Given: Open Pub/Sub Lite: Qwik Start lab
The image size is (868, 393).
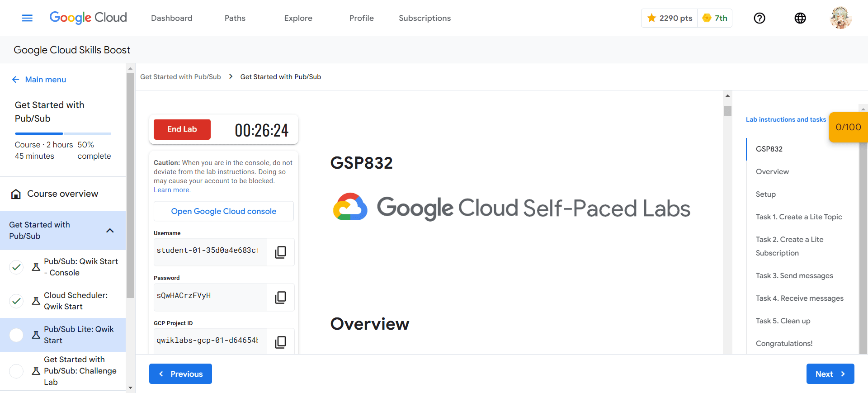Looking at the screenshot, I should [x=79, y=335].
